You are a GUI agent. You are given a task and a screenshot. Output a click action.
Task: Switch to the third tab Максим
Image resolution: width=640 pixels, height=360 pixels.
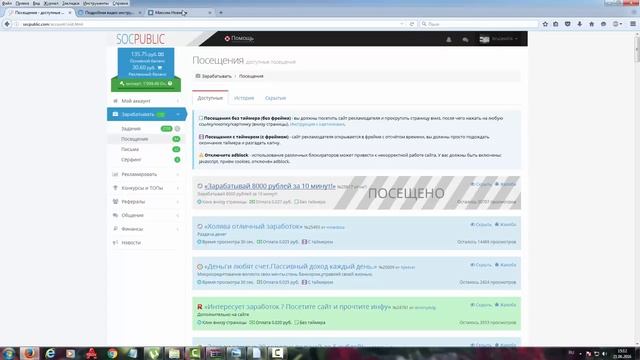point(180,13)
